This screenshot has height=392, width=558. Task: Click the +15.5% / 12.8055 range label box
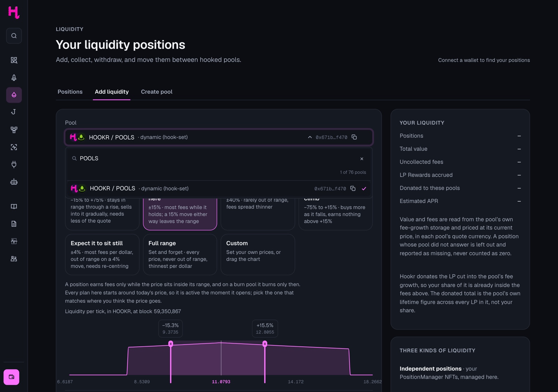pos(265,329)
